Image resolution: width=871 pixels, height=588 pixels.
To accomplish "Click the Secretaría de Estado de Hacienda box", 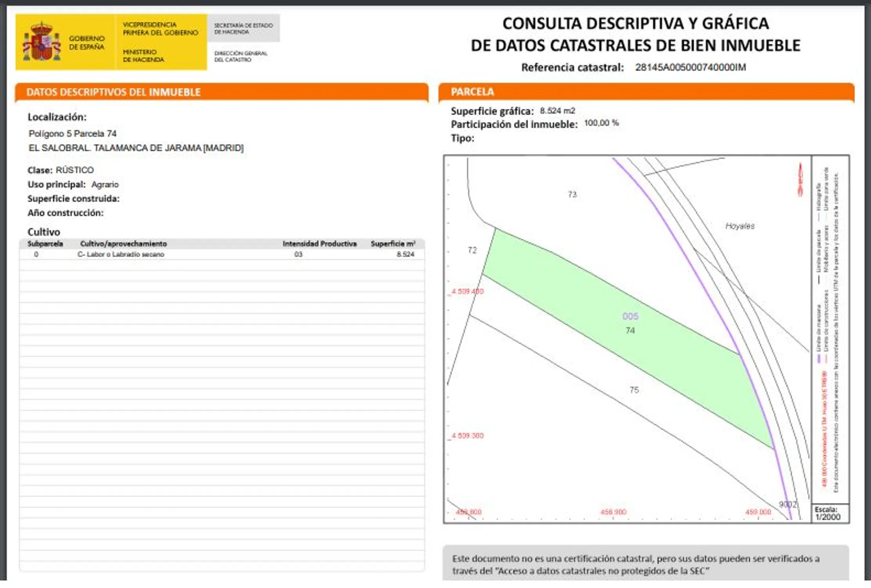I will 243,28.
